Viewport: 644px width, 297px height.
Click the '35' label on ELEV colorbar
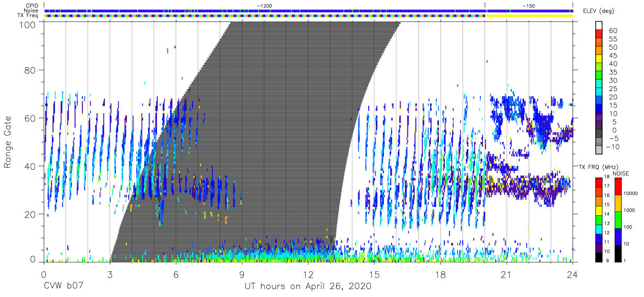[x=613, y=72]
